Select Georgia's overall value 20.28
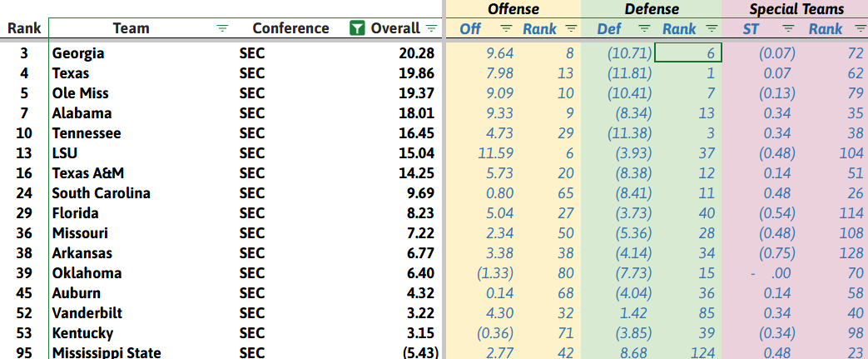868x359 pixels. [x=416, y=53]
